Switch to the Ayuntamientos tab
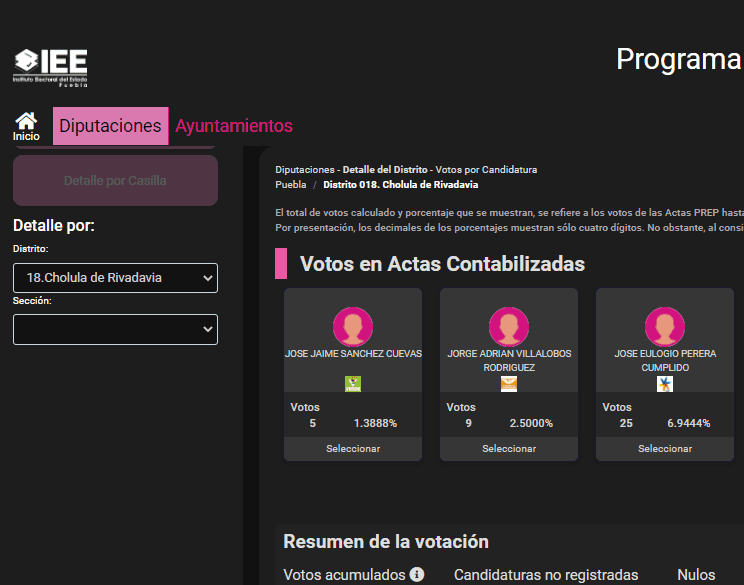This screenshot has height=585, width=744. point(234,126)
